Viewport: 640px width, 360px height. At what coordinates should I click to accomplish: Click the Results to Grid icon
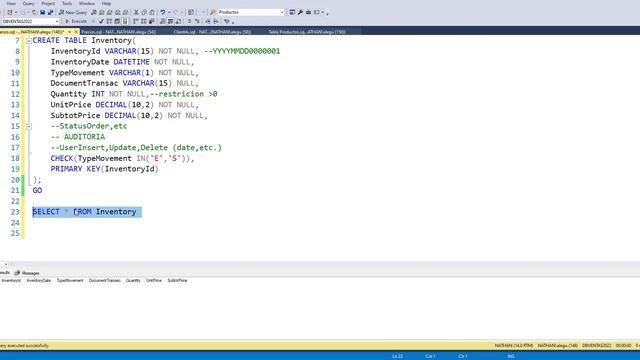click(x=170, y=21)
